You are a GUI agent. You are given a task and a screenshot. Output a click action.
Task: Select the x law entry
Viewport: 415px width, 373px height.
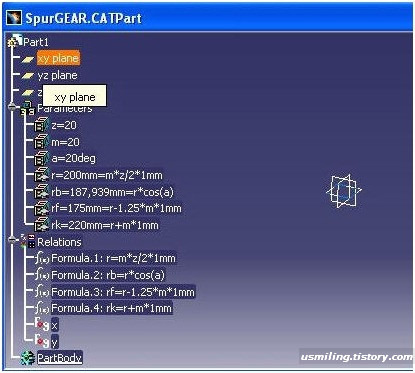click(55, 325)
